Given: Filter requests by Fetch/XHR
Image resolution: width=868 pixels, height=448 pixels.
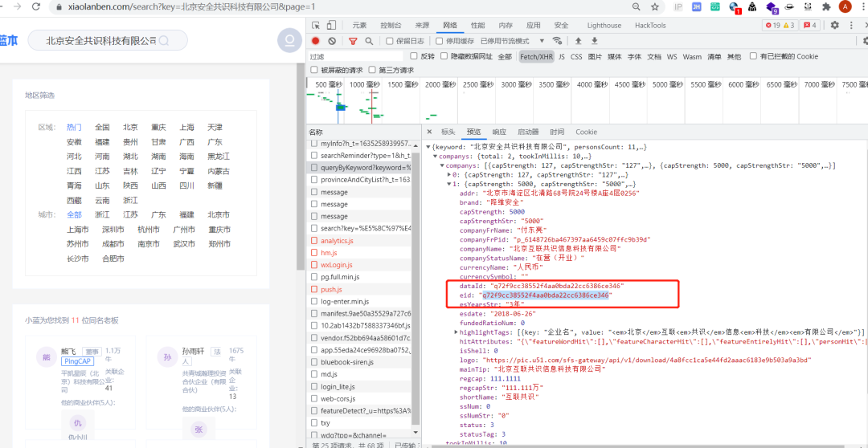Looking at the screenshot, I should click(536, 56).
